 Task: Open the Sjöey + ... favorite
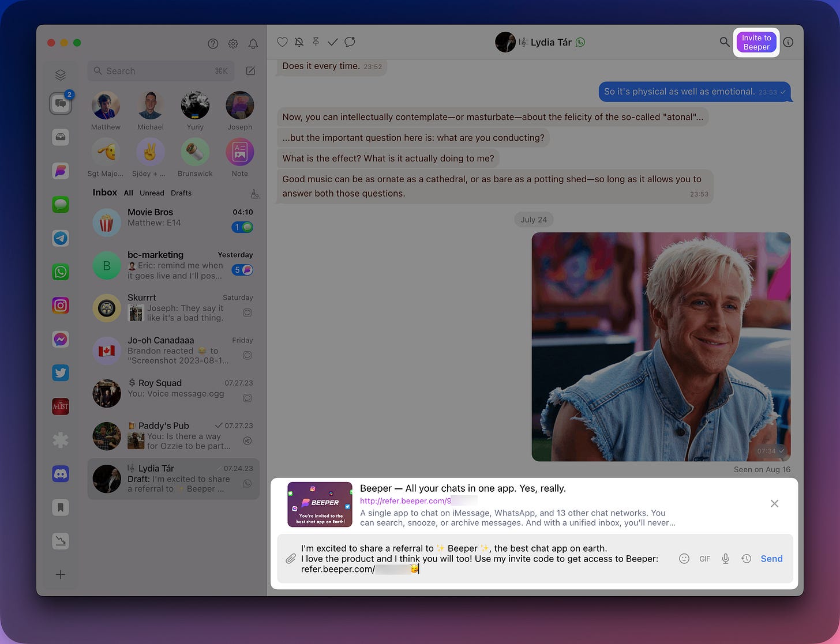click(151, 152)
